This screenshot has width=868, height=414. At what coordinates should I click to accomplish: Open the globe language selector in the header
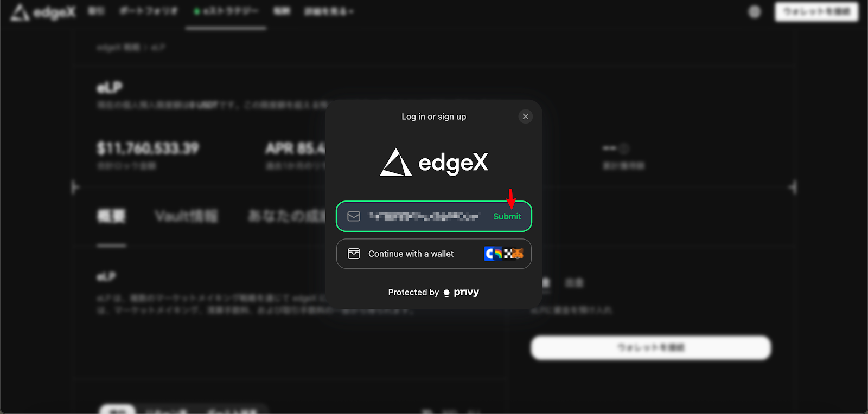(755, 11)
